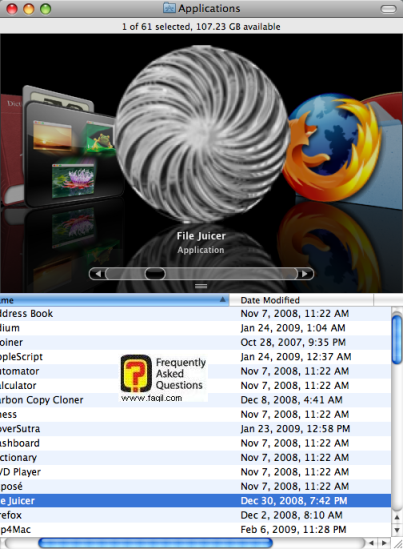Screen dimensions: 403x549
Task: Click the Cover Flow left scroll arrow
Action: click(98, 273)
